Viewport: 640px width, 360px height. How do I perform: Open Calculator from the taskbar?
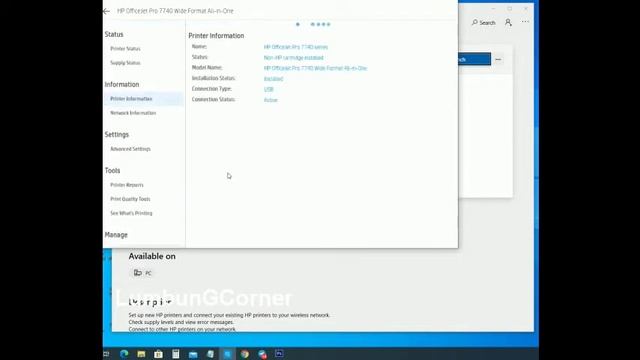(176, 354)
